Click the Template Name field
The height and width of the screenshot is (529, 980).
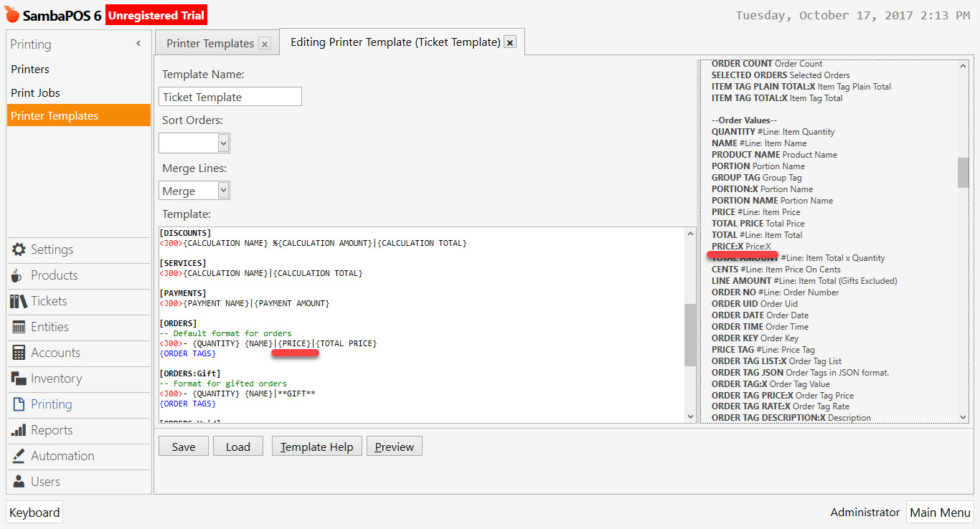(x=230, y=96)
